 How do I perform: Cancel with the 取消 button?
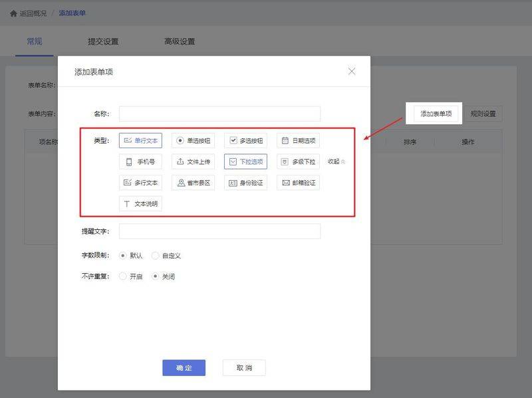tap(244, 368)
